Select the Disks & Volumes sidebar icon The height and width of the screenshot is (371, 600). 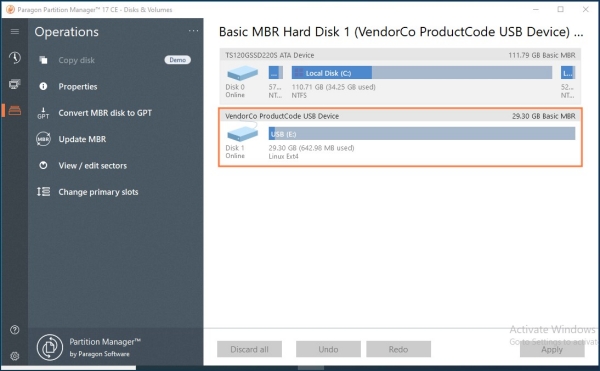click(15, 111)
